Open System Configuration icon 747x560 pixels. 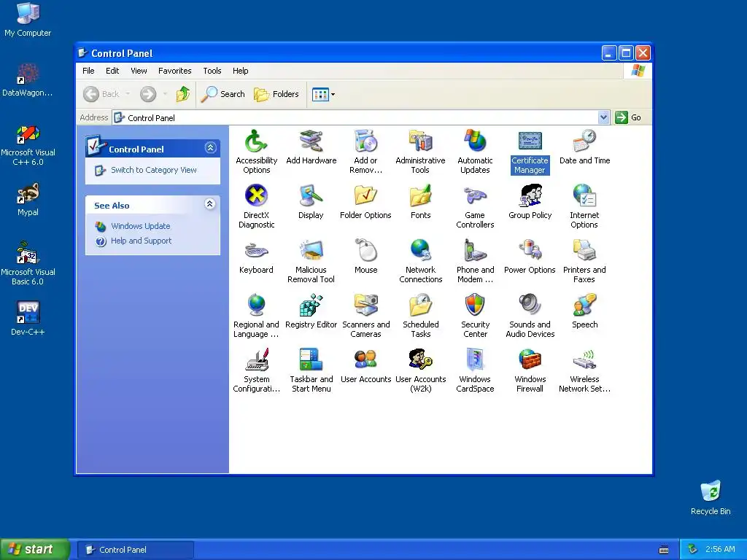click(256, 370)
